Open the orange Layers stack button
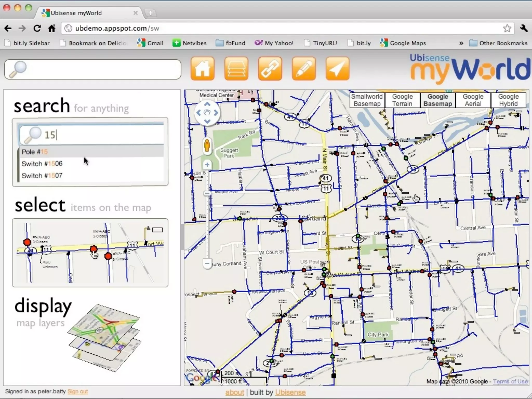The width and height of the screenshot is (532, 399). tap(236, 69)
